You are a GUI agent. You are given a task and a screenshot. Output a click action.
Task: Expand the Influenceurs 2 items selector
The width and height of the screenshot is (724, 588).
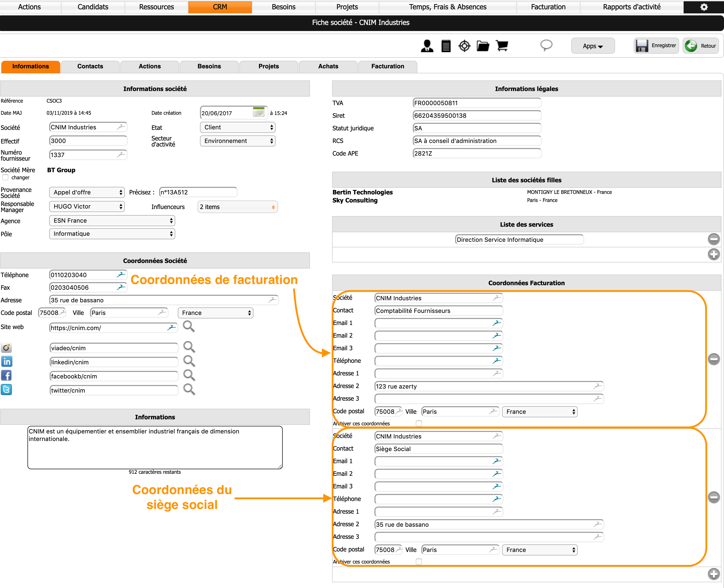(238, 207)
